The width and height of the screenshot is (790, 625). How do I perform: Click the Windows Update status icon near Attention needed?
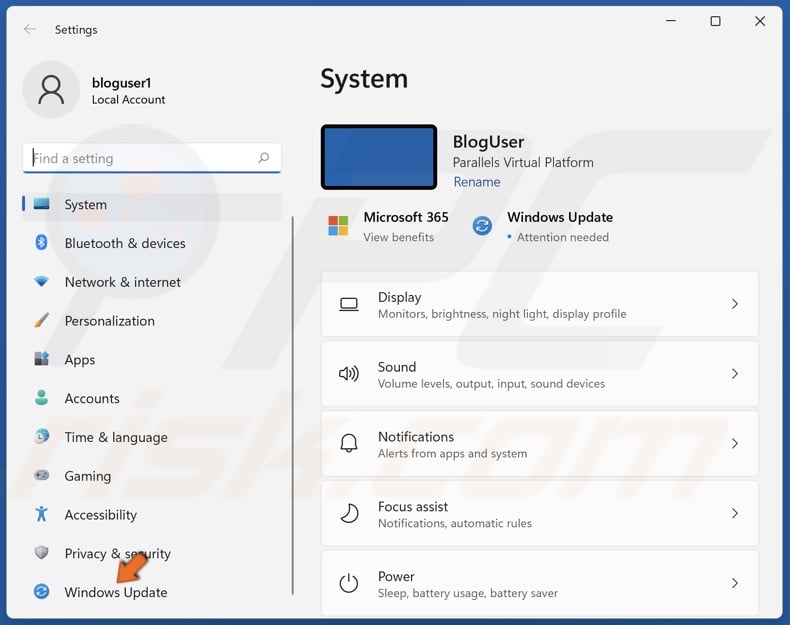(x=482, y=226)
